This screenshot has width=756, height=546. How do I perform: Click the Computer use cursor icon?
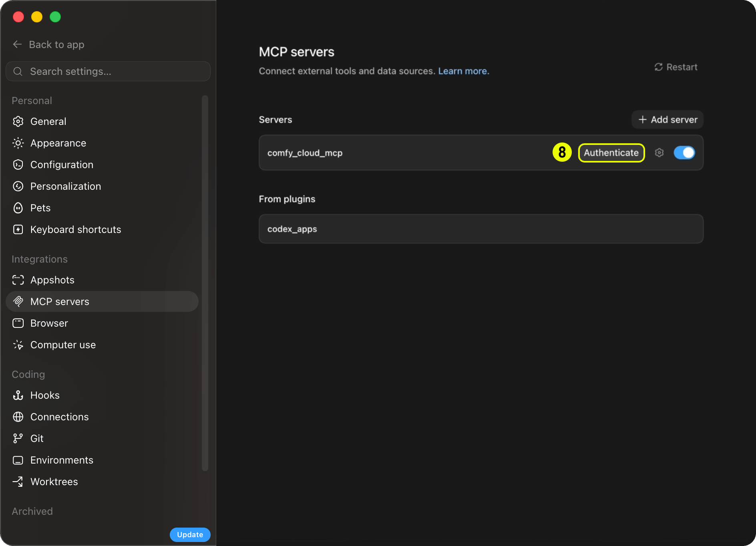coord(18,345)
